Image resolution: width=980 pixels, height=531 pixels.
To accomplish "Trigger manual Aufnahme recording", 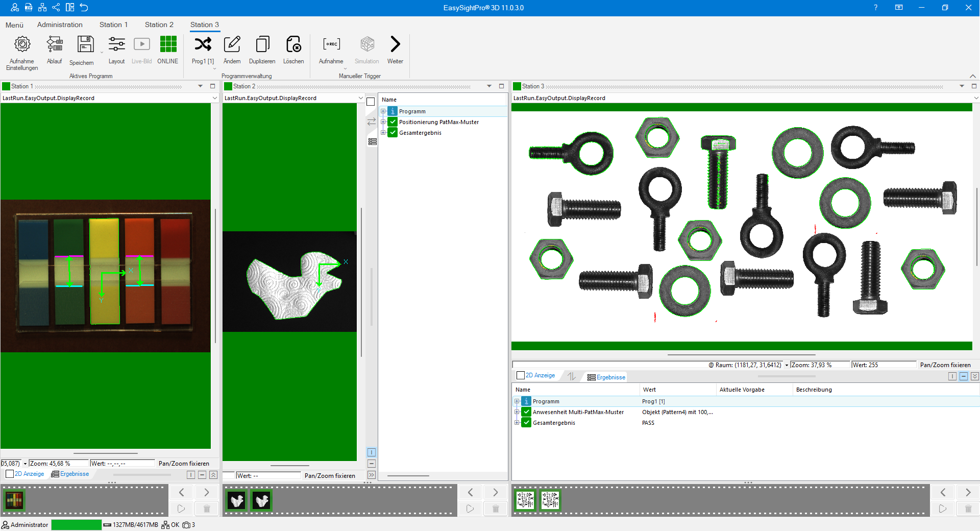I will [331, 45].
